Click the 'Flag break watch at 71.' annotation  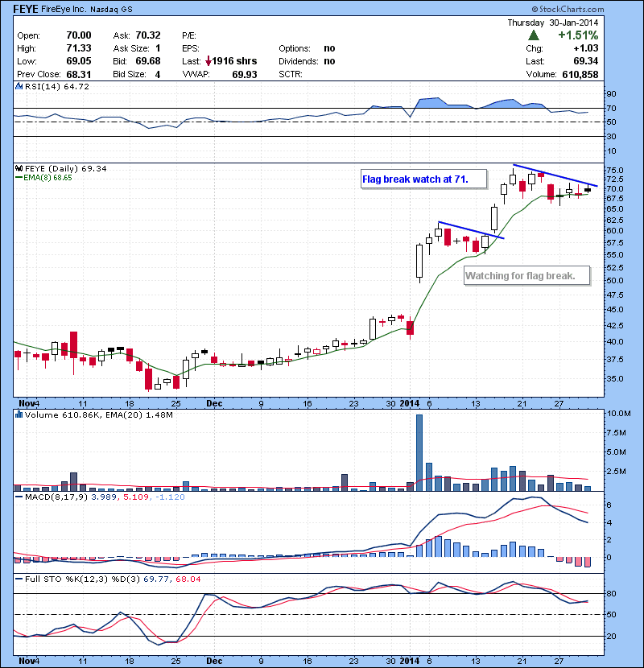423,179
